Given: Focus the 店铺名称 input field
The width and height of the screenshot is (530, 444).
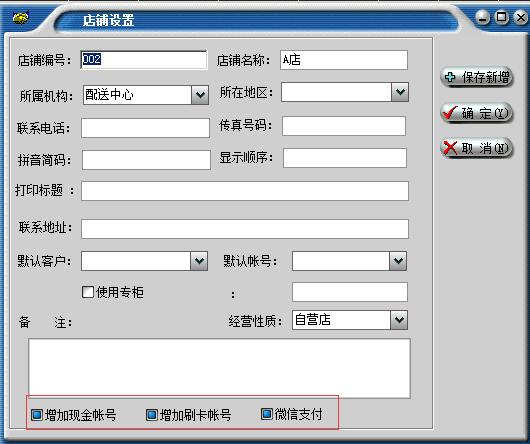Looking at the screenshot, I should (x=344, y=60).
